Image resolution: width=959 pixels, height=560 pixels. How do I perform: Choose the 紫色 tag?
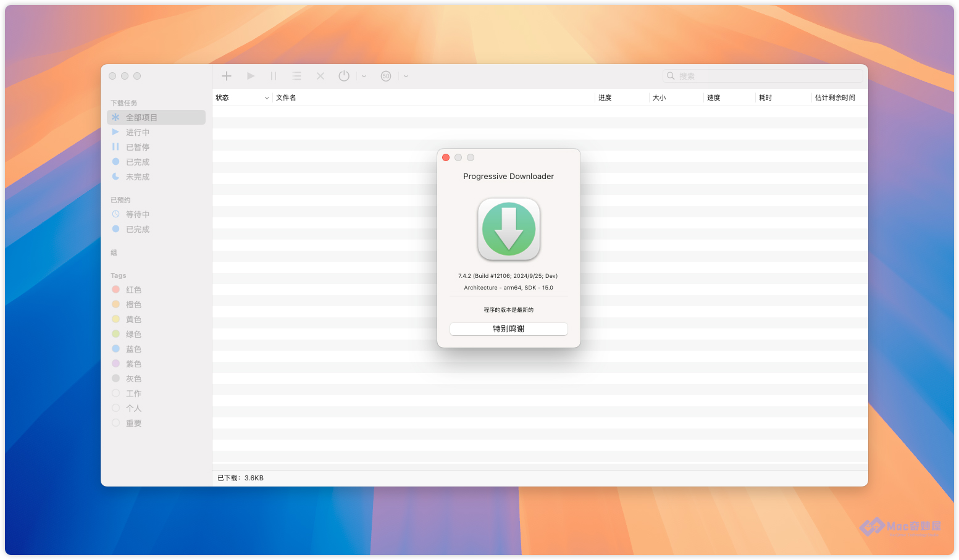(156, 364)
